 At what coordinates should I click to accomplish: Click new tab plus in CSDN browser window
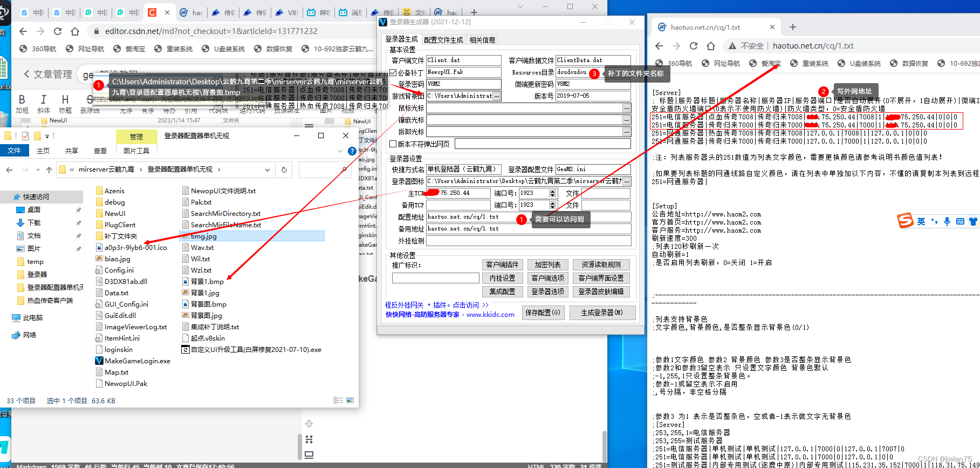474,12
